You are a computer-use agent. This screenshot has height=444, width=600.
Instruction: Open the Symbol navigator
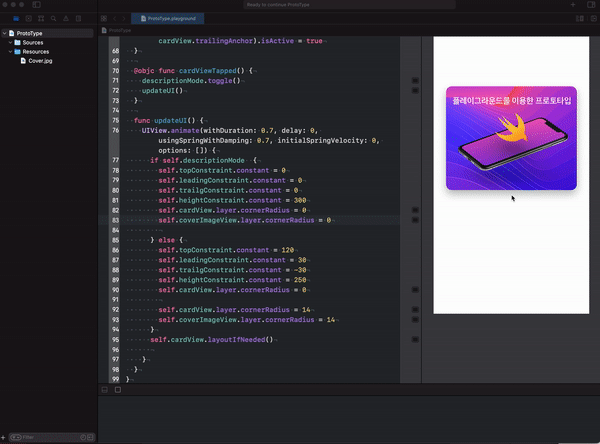tap(41, 18)
